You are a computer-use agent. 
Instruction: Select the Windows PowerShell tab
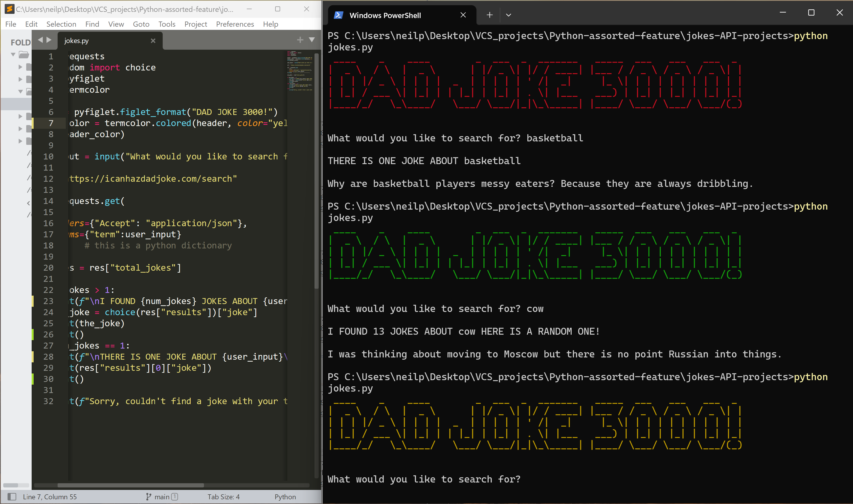402,15
